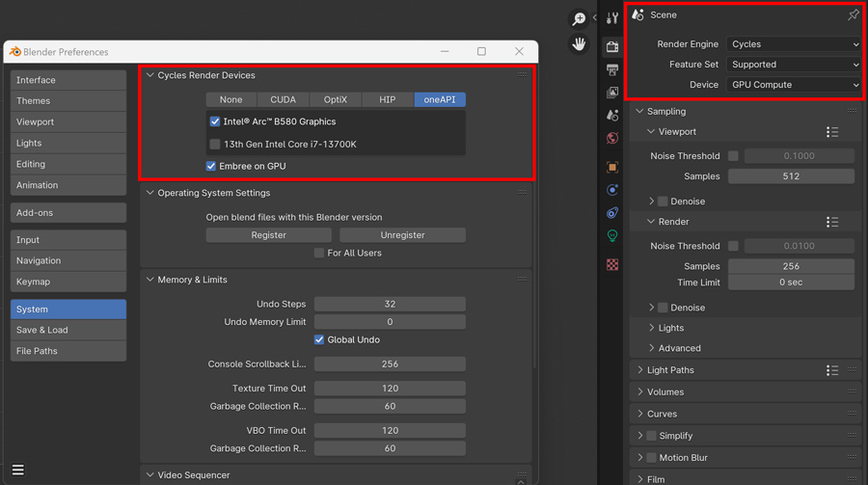Open the Preferences hamburger menu

click(x=17, y=470)
